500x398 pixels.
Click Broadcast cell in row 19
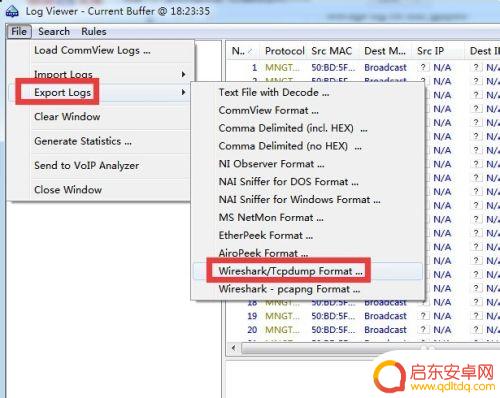385,316
